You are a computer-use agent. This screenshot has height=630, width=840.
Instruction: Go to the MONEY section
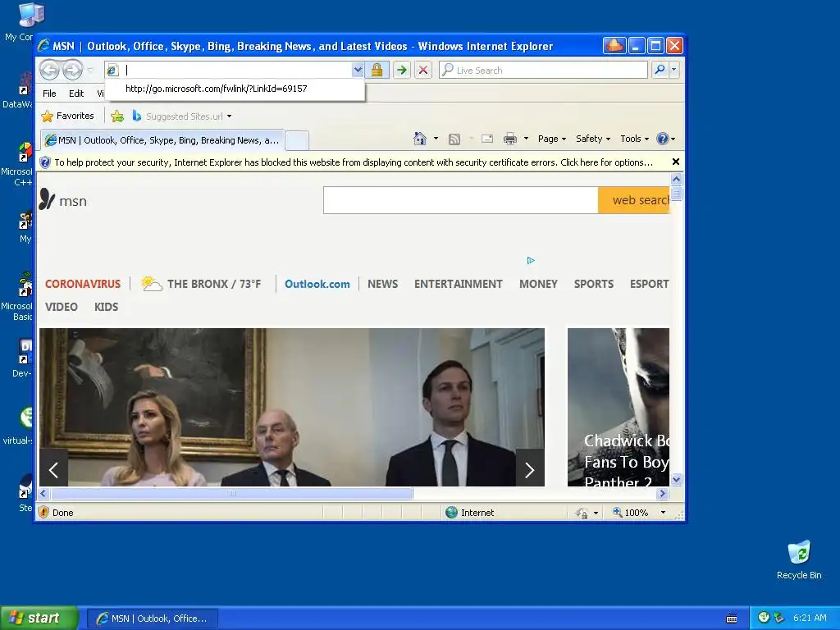click(x=538, y=284)
